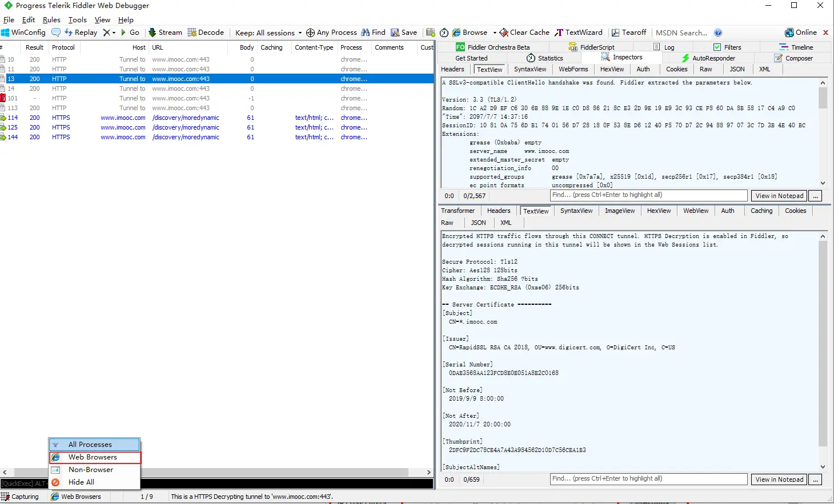Open the Help menu
This screenshot has height=504, width=834.
(126, 19)
